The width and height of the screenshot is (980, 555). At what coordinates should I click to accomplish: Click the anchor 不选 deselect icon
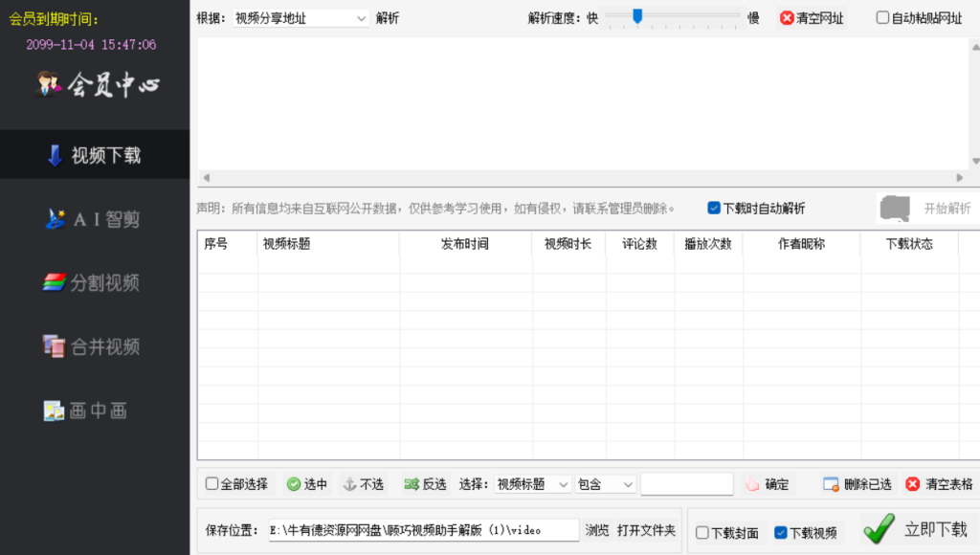click(x=349, y=484)
